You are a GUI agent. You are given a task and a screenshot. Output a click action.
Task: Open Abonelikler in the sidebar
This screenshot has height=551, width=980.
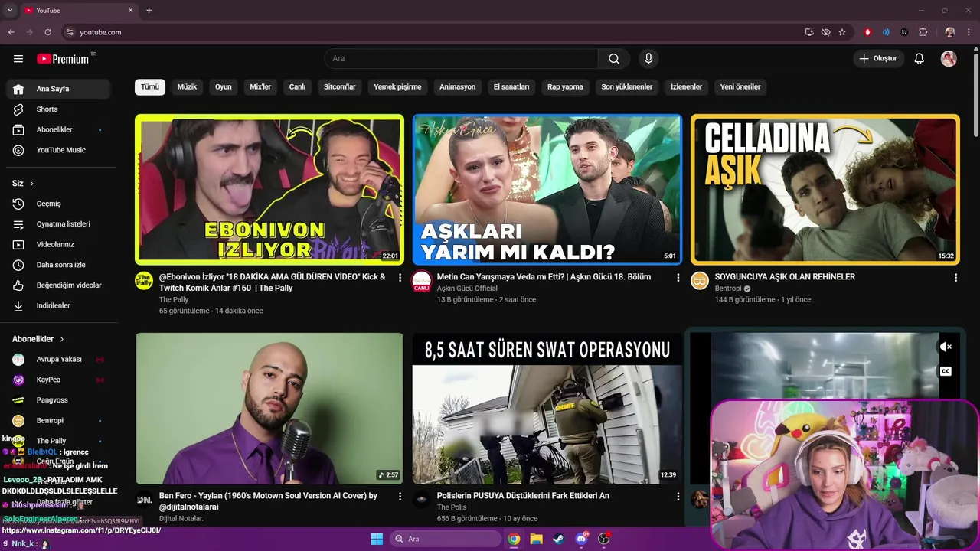coord(58,130)
